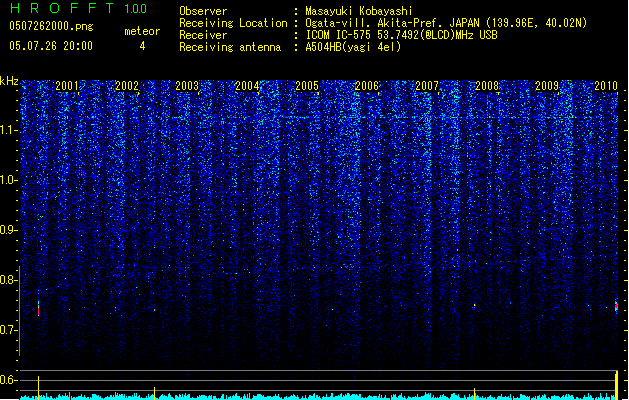Screen dimensions: 629x400
Task: Click the 0.8 kHz axis label
Action: 8,280
